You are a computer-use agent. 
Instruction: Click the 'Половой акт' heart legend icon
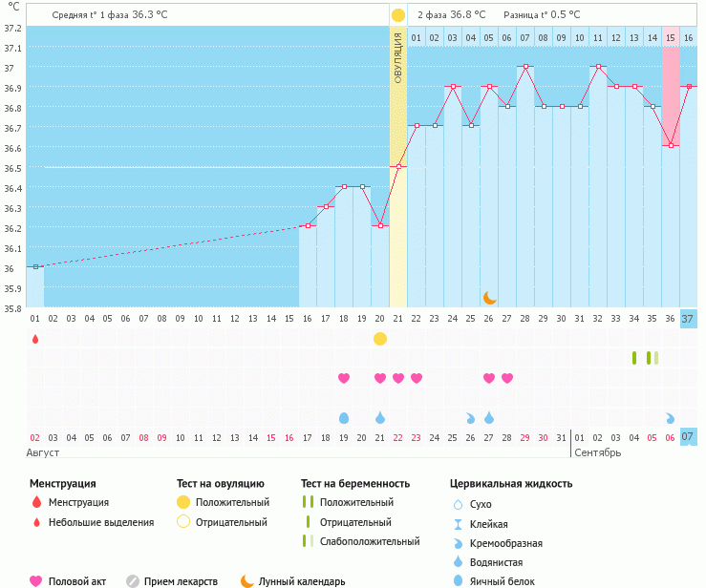[36, 580]
